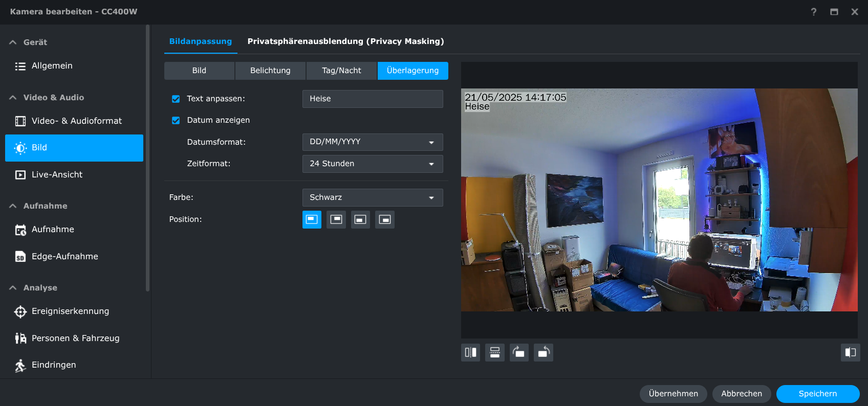
Task: Set overlay position to bottom left
Action: pyautogui.click(x=360, y=219)
